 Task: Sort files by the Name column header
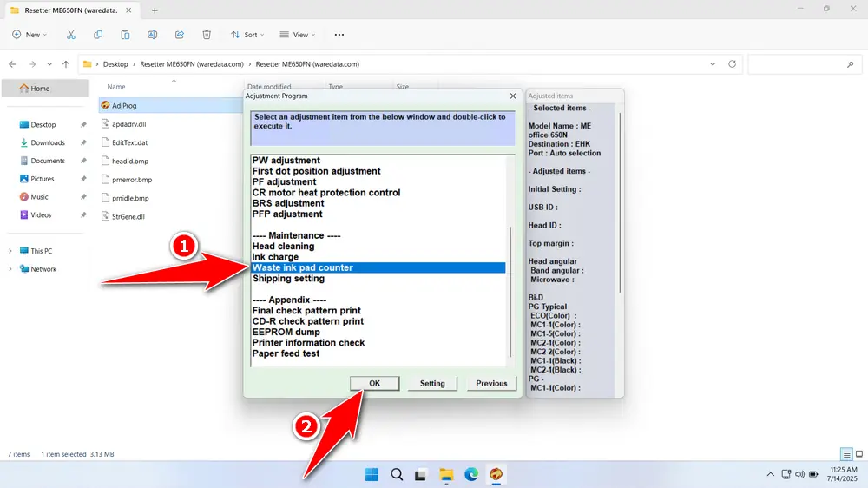116,87
